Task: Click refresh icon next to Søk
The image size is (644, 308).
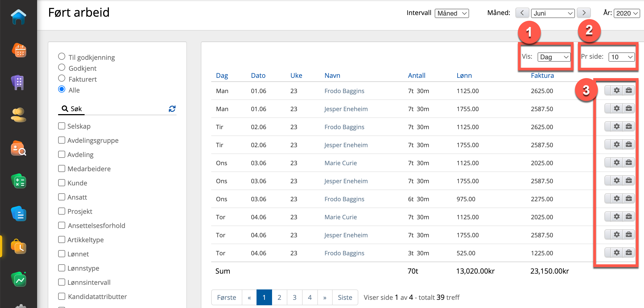Action: 172,109
